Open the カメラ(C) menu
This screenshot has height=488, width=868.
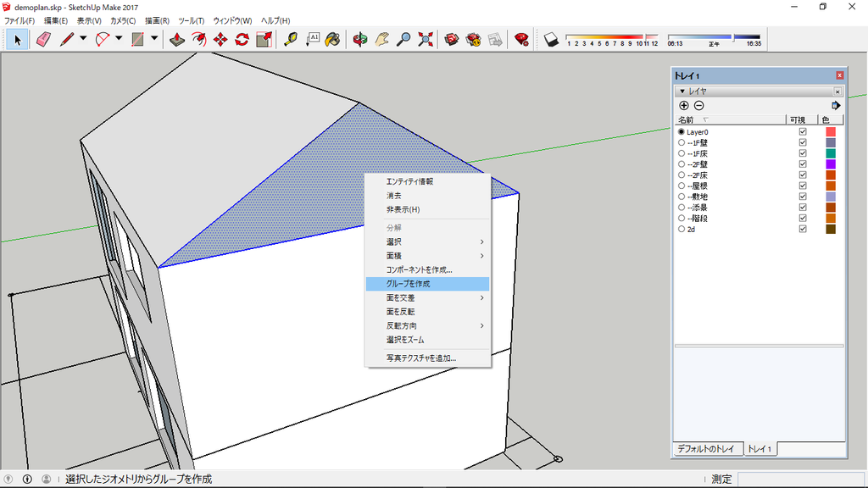[x=123, y=20]
